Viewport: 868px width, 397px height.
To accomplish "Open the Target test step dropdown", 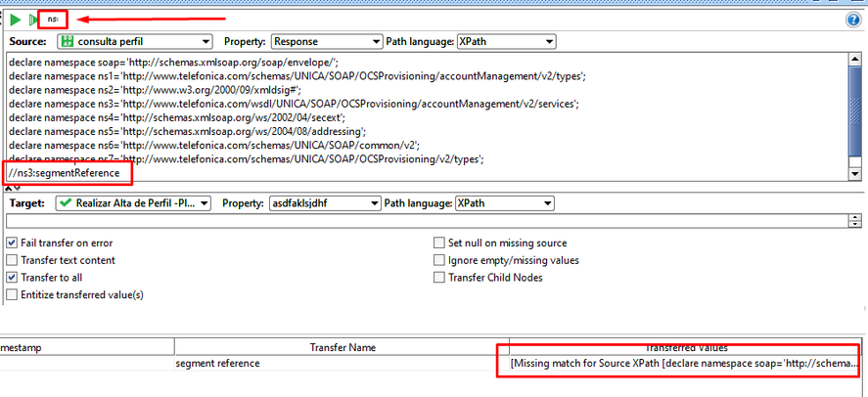I will (x=133, y=203).
